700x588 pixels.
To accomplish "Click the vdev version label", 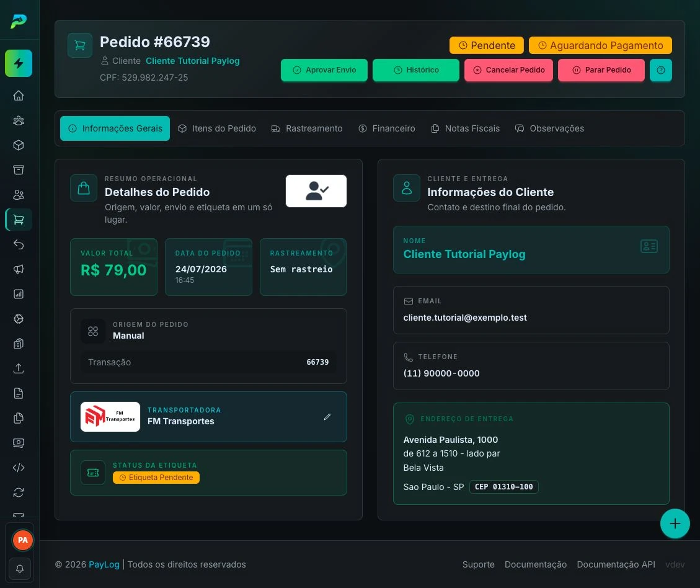I will click(x=675, y=564).
